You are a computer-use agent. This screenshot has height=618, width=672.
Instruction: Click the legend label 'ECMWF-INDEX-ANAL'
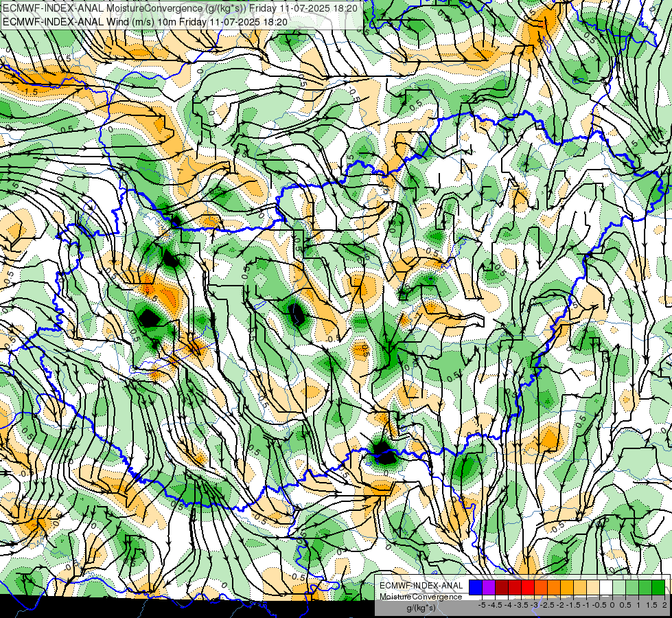421,586
